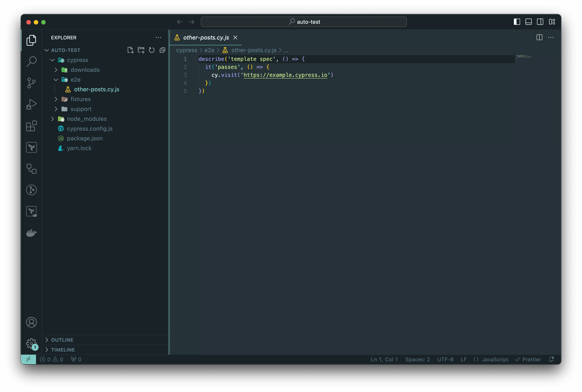Click the auto-test command center search box
Viewport: 582px width, 392px height.
303,22
